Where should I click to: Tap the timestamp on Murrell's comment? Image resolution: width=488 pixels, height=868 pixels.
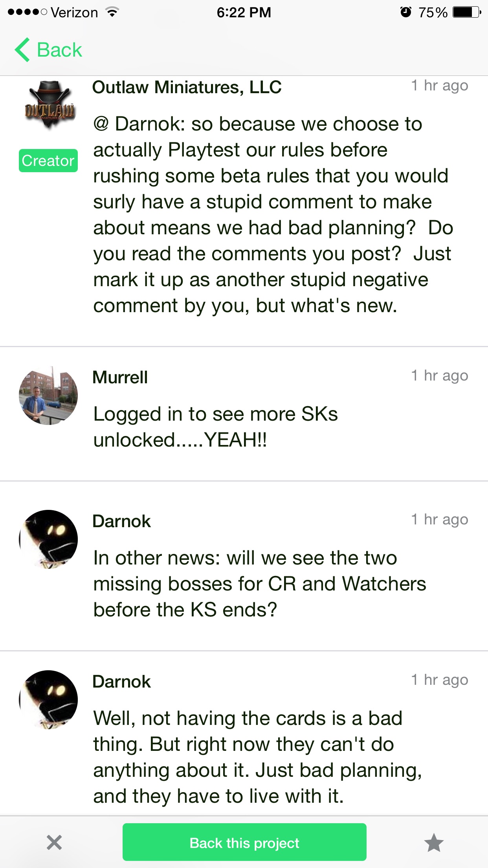click(x=440, y=376)
